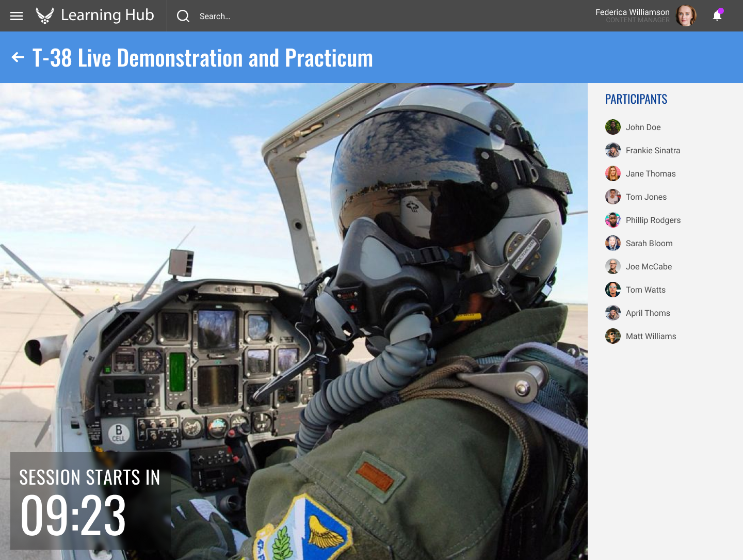743x560 pixels.
Task: Select participant name Frankie Sinatra
Action: (653, 151)
